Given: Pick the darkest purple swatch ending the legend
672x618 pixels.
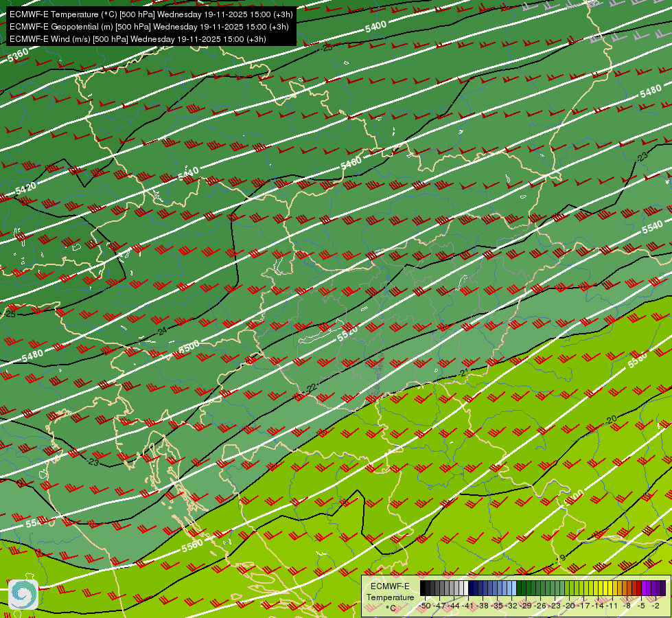Looking at the screenshot, I should tap(663, 588).
